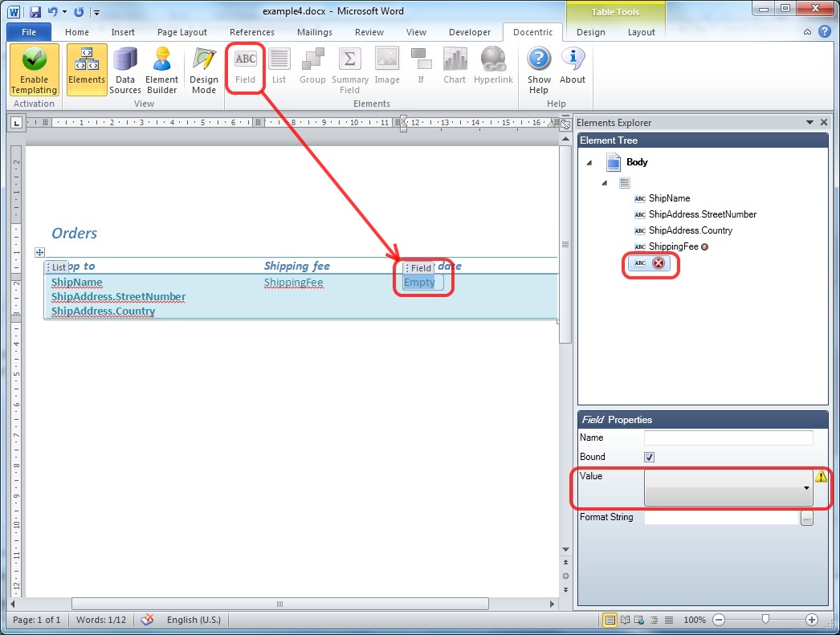Insert a Summary Field element

click(350, 70)
